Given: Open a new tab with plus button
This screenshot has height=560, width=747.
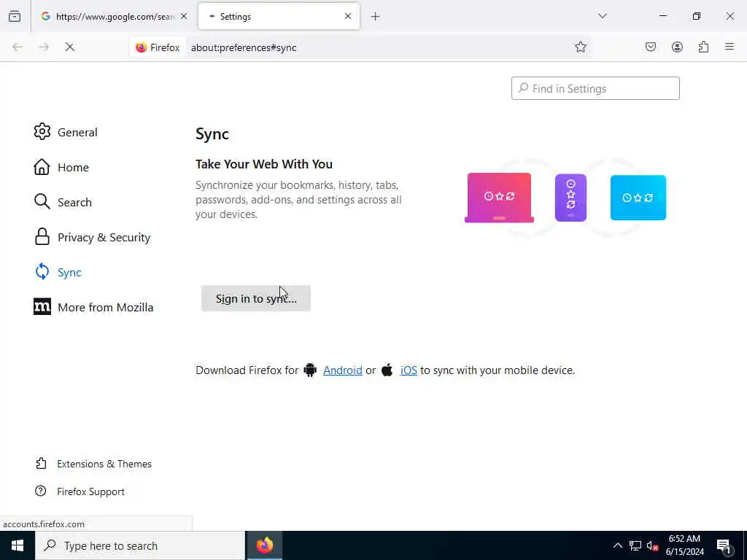Looking at the screenshot, I should pos(376,17).
